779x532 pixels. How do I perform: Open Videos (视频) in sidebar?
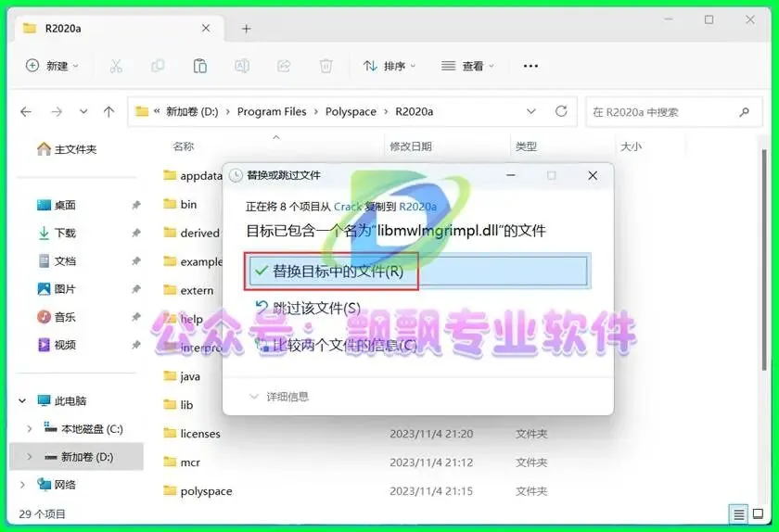(57, 344)
